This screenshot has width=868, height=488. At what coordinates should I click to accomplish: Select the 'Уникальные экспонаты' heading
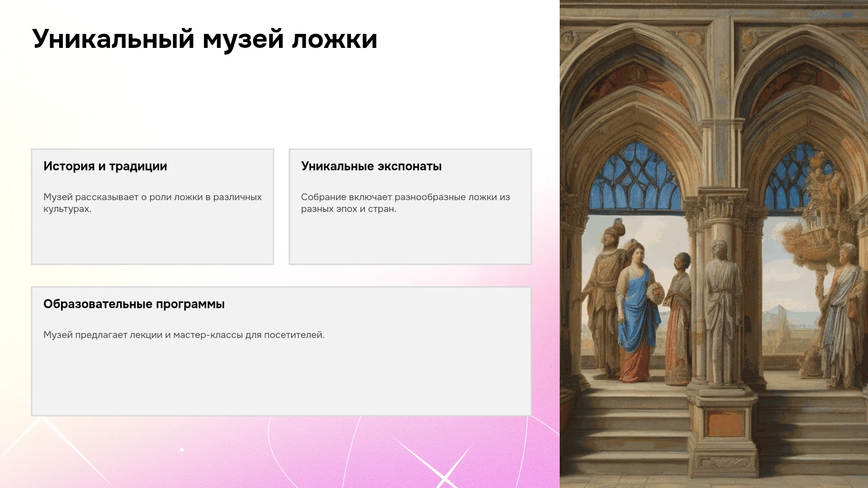(371, 166)
